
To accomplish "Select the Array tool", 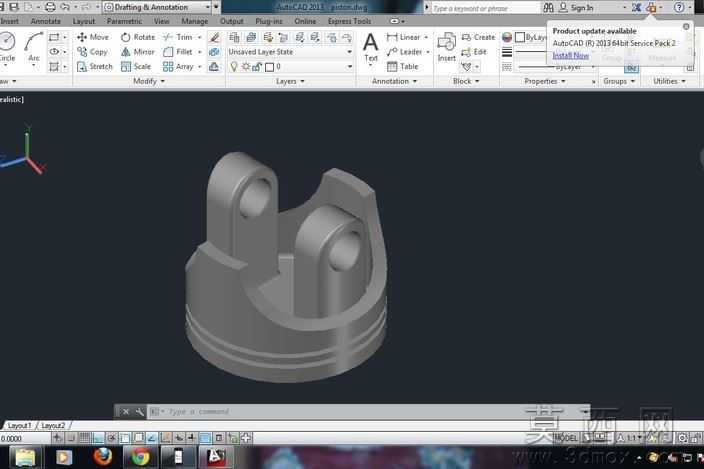I will tap(178, 66).
